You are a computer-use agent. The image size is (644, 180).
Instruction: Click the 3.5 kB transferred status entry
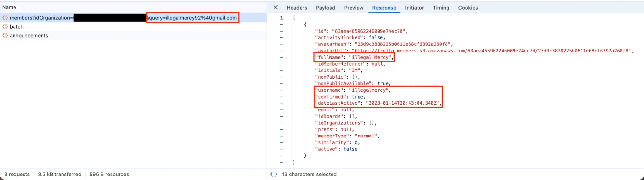(x=60, y=174)
